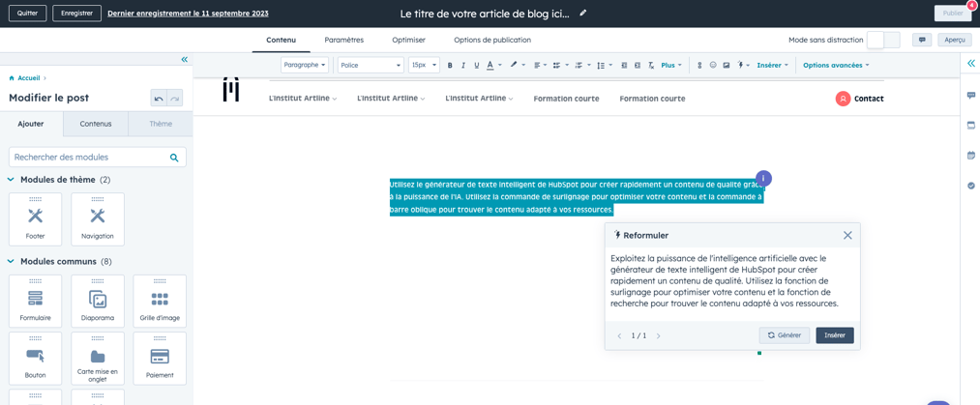980x405 pixels.
Task: Go to previous suggestion in Reformuler popup
Action: click(619, 335)
